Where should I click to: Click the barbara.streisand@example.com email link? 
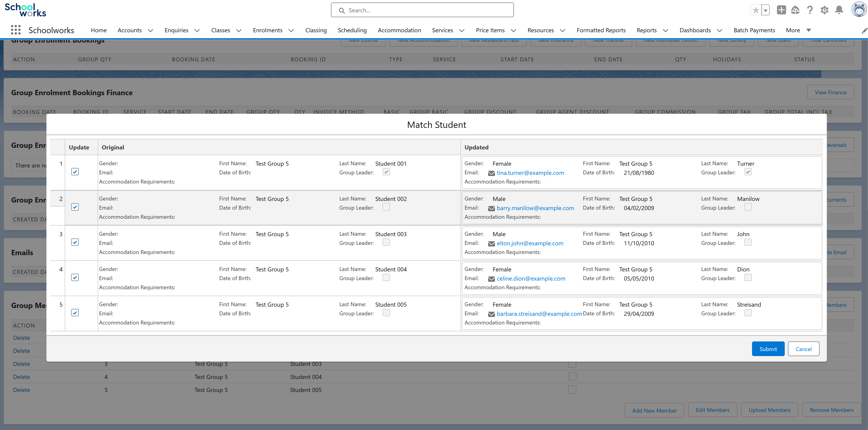(539, 314)
